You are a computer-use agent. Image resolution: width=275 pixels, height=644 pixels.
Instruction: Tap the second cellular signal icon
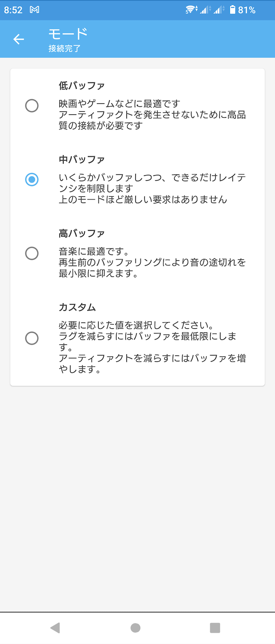click(x=219, y=10)
